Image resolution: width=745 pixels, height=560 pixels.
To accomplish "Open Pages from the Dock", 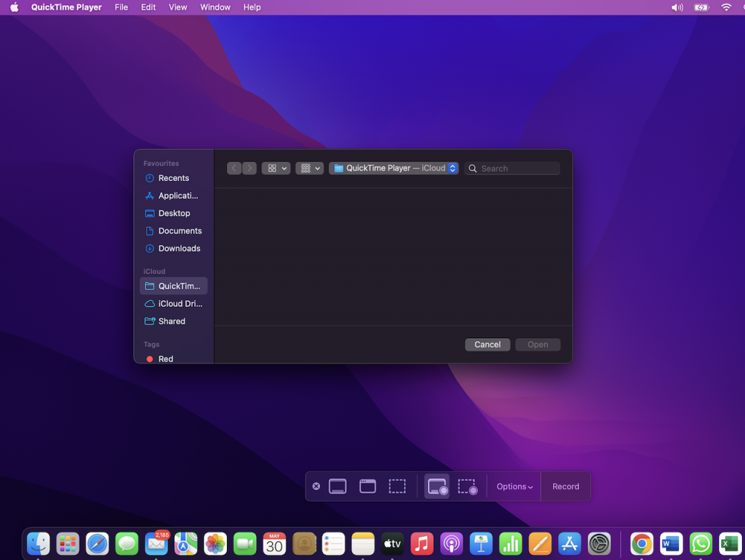I will click(x=541, y=543).
